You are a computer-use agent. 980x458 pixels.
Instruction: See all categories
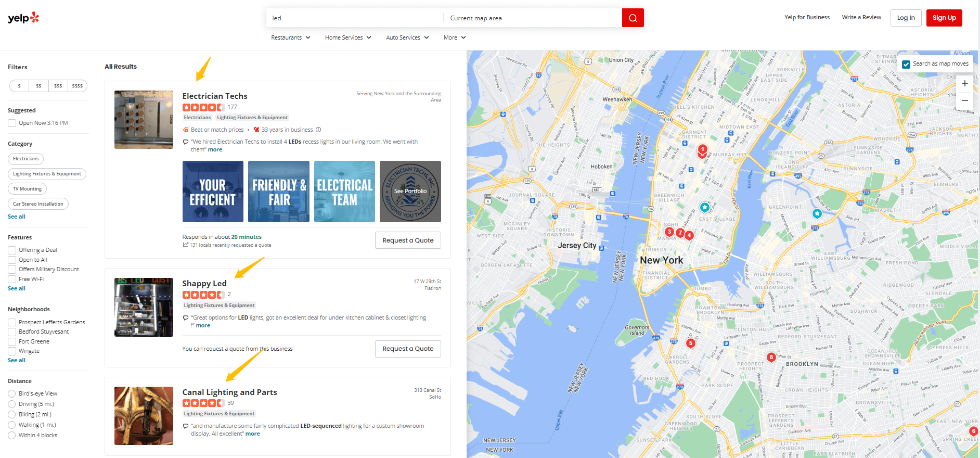click(17, 217)
